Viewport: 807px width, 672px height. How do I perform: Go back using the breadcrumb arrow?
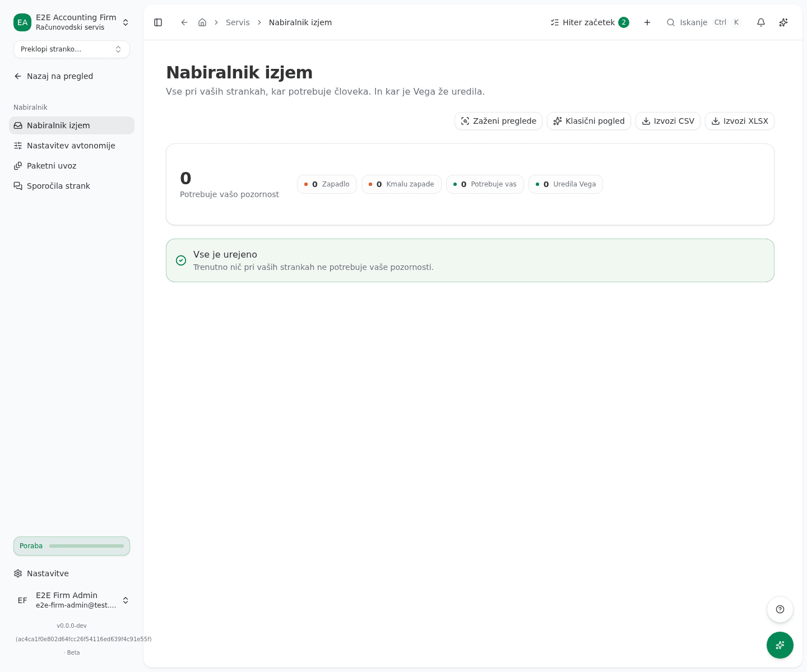pyautogui.click(x=184, y=22)
